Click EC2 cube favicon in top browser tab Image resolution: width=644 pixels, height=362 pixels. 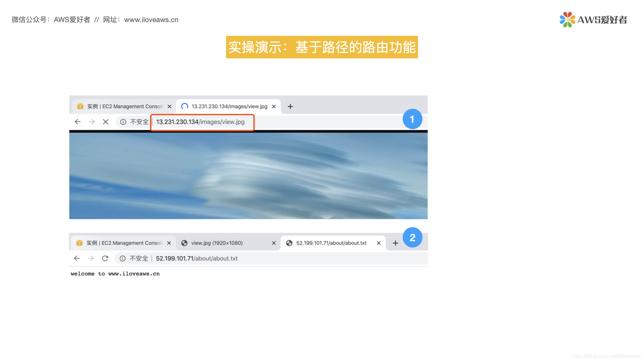[x=80, y=106]
